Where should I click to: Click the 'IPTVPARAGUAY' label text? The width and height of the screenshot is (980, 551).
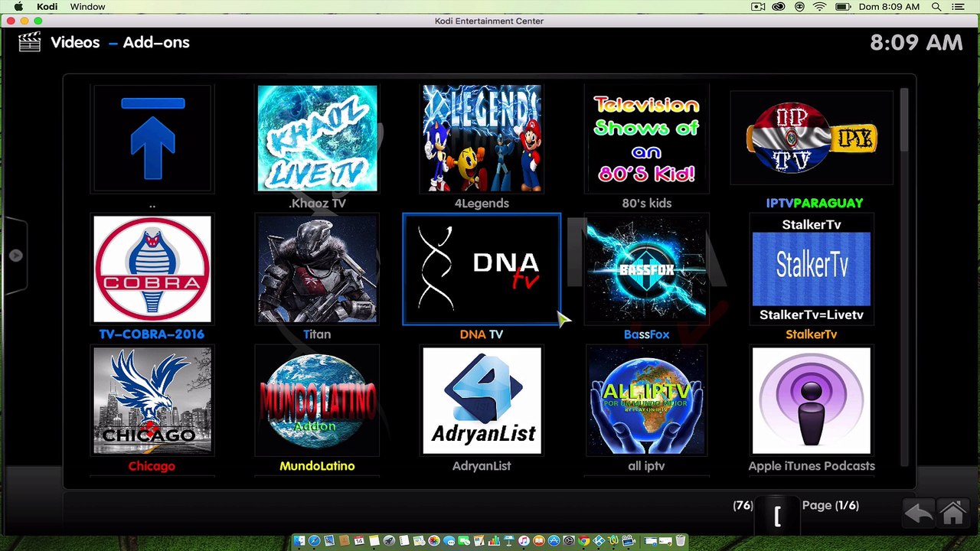(x=815, y=203)
